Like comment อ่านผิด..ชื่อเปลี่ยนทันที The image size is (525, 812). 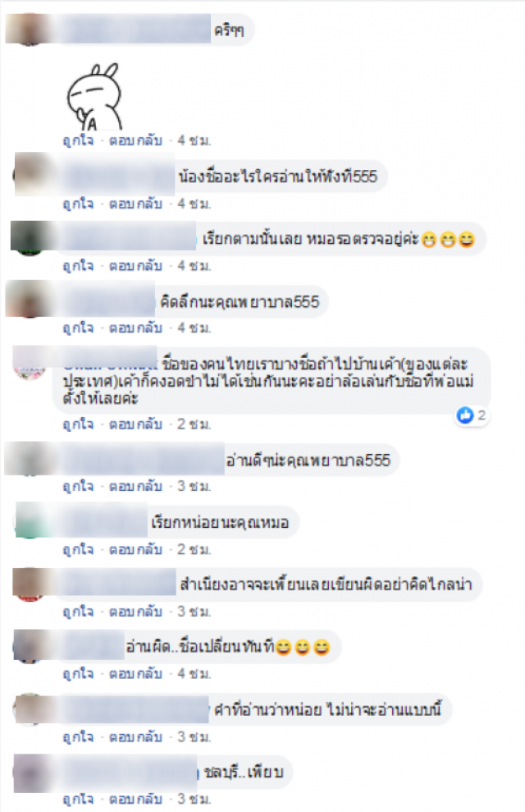click(x=78, y=674)
